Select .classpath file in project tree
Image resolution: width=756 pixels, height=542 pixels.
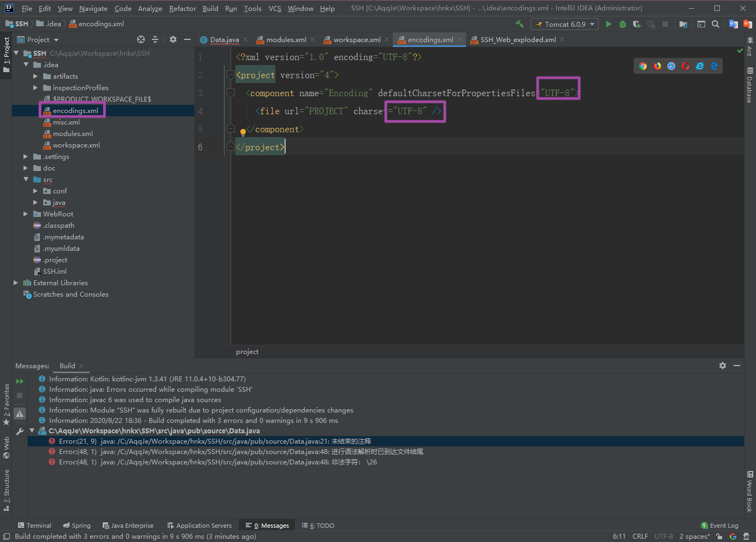click(58, 225)
